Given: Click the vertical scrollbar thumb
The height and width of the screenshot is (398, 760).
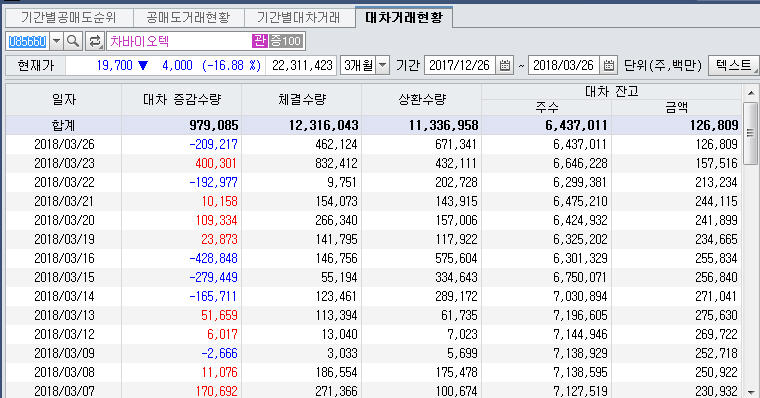Looking at the screenshot, I should (x=750, y=133).
